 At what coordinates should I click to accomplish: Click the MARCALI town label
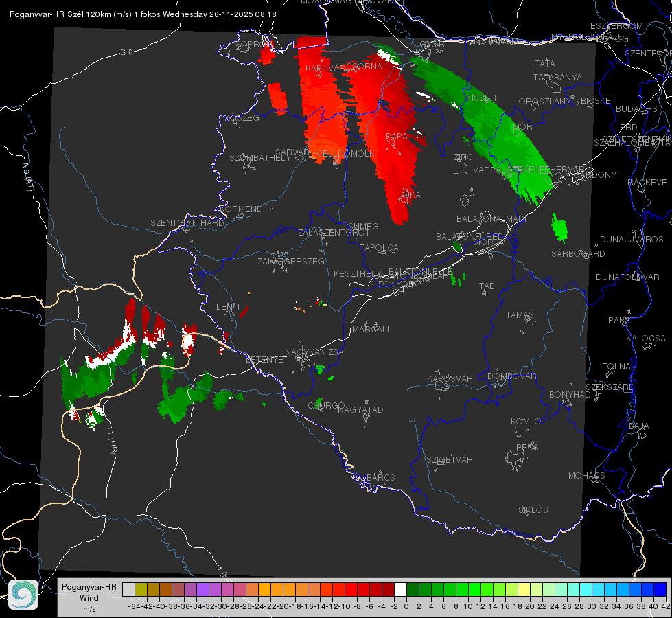click(370, 329)
